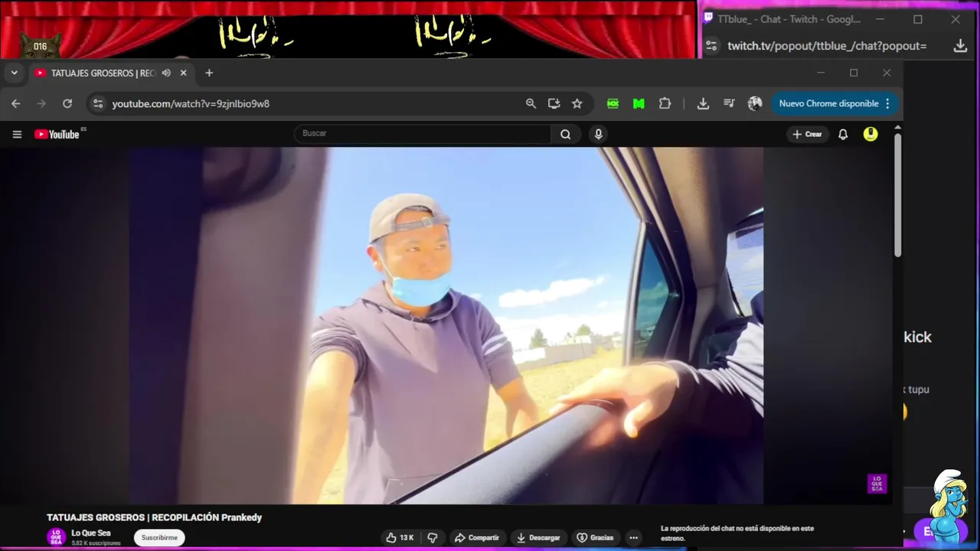This screenshot has width=980, height=551.
Task: Open site settings icon in Twitch window
Action: [711, 46]
